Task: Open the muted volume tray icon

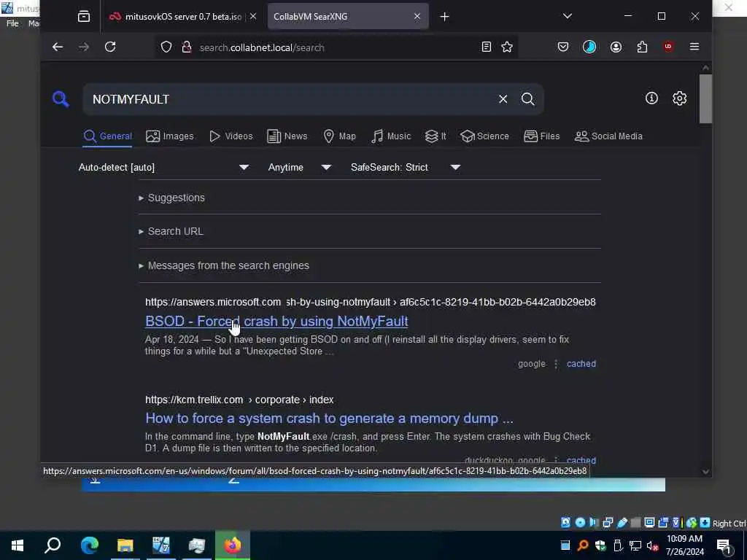Action: click(x=652, y=545)
